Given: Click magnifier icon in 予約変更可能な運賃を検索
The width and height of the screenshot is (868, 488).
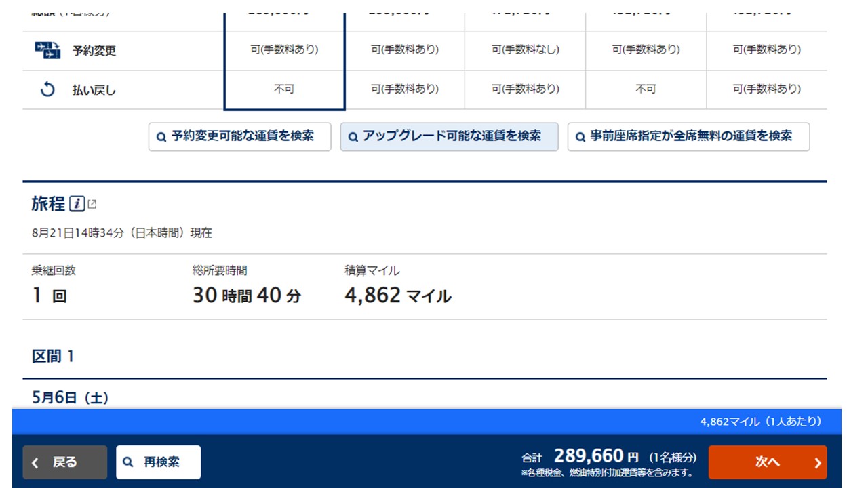Looking at the screenshot, I should [161, 137].
